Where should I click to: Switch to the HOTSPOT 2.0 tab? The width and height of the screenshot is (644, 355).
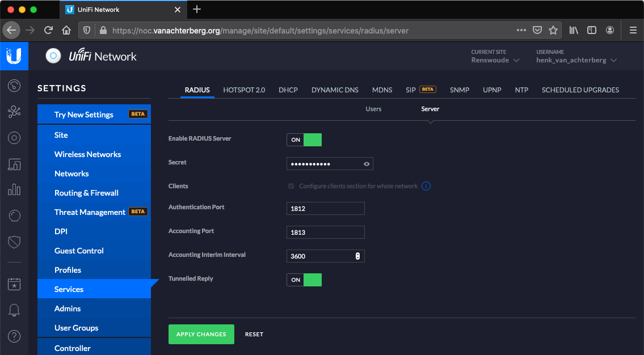(x=244, y=90)
